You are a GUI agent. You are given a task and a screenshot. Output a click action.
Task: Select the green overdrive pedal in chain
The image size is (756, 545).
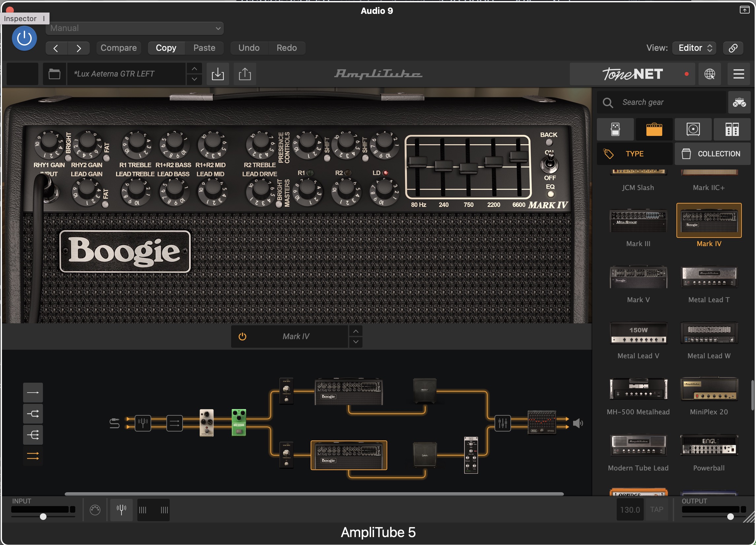(x=239, y=422)
